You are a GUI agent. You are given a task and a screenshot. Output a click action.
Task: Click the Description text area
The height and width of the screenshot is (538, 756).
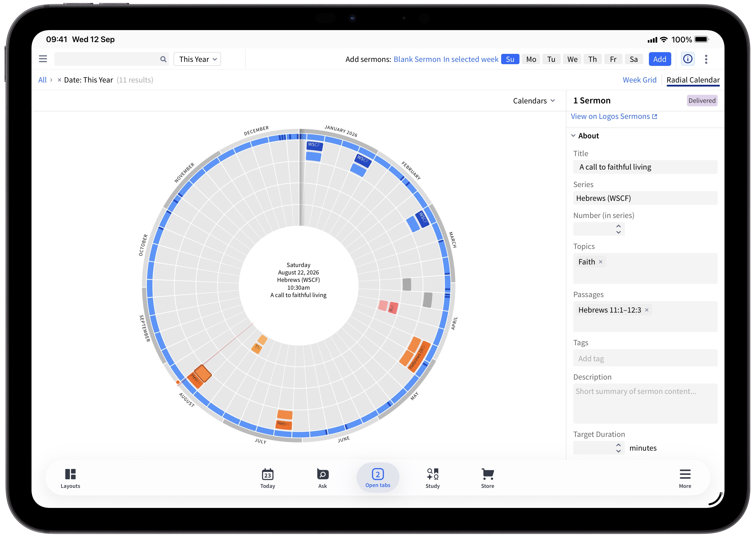coord(645,403)
